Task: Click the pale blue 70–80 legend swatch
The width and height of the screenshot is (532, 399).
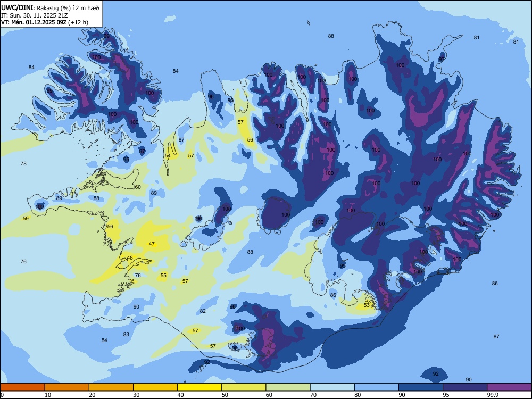Action: click(x=332, y=387)
